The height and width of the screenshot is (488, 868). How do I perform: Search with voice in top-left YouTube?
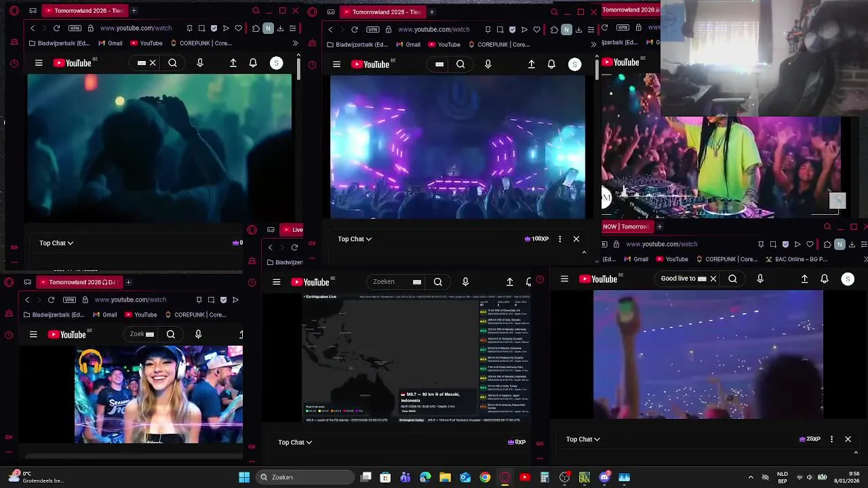(x=199, y=63)
